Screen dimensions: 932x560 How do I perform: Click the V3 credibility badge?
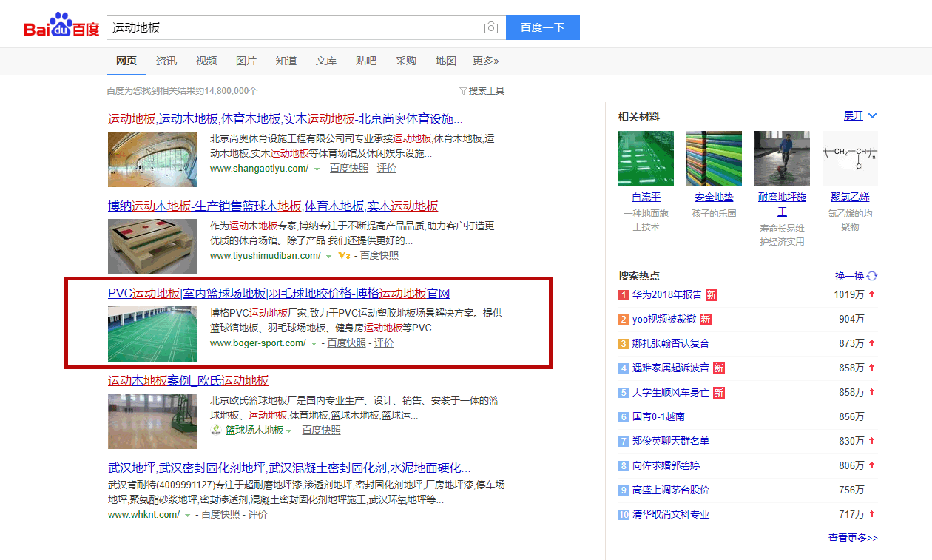point(343,256)
